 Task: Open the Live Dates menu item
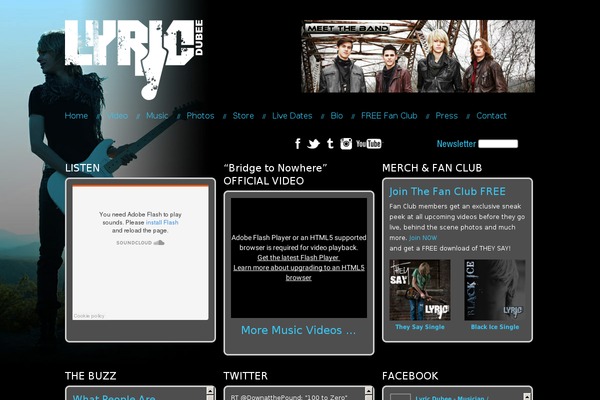pyautogui.click(x=292, y=116)
